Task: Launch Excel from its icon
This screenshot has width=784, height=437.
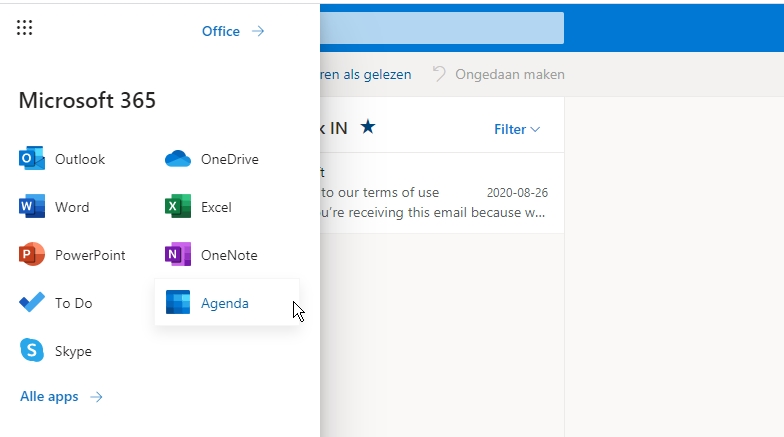Action: (178, 207)
